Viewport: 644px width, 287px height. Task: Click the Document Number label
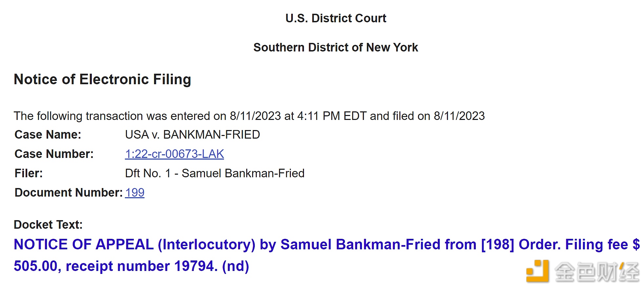tap(69, 193)
